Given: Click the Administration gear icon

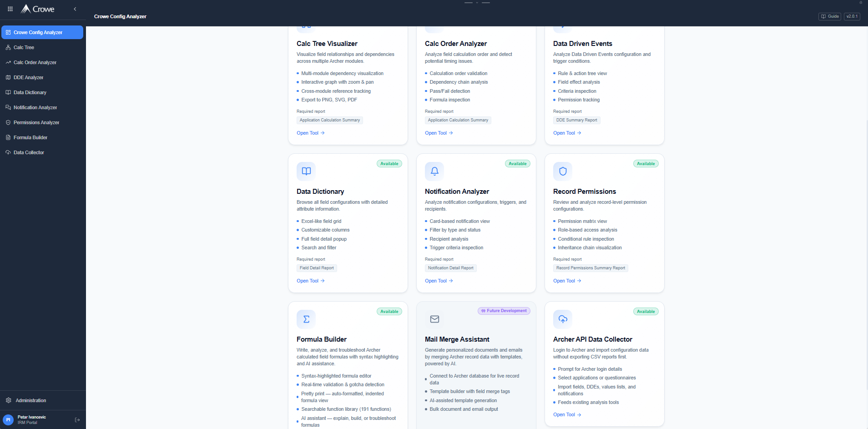Looking at the screenshot, I should click(8, 400).
